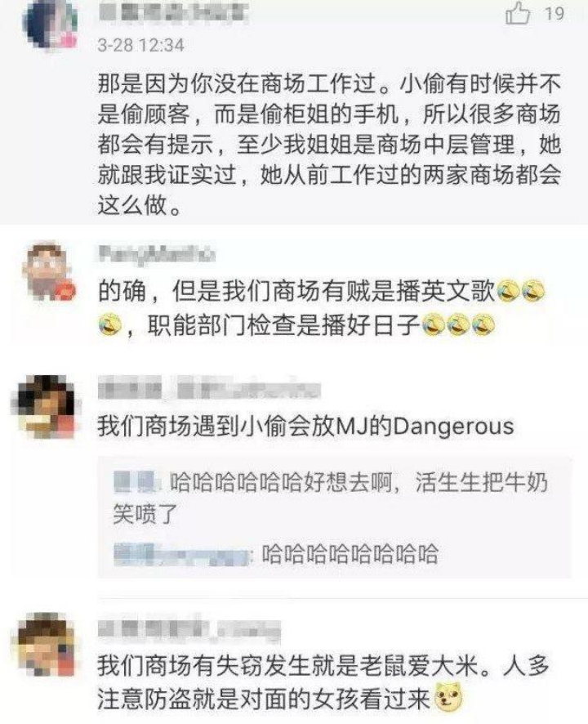Open the comment mentioning 播好日子
The width and height of the screenshot is (588, 724).
322,308
